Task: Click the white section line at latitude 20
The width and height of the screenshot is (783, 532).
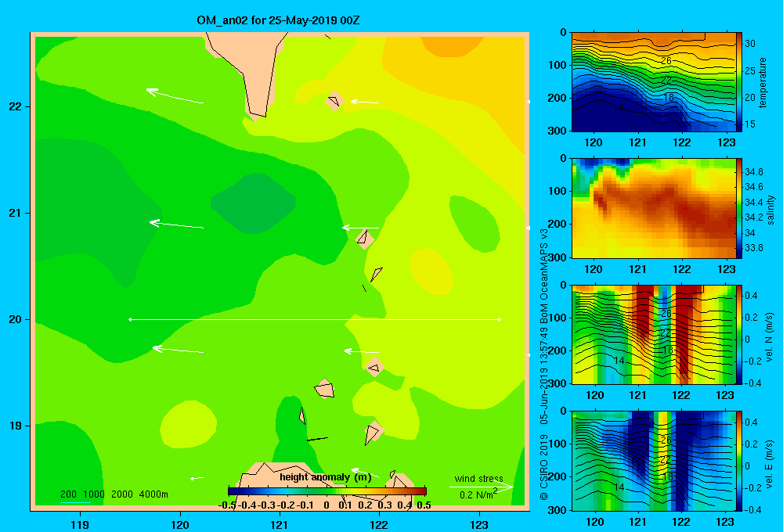Action: pos(315,319)
